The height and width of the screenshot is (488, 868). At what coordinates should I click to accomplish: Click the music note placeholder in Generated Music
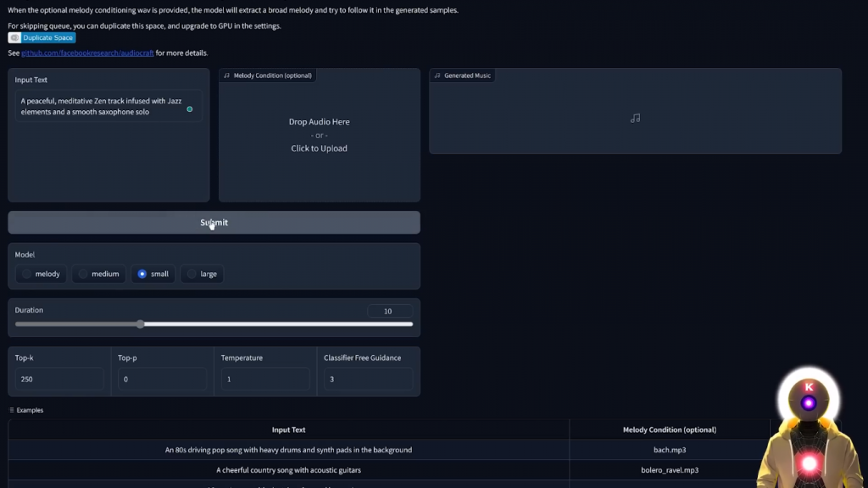pyautogui.click(x=635, y=119)
